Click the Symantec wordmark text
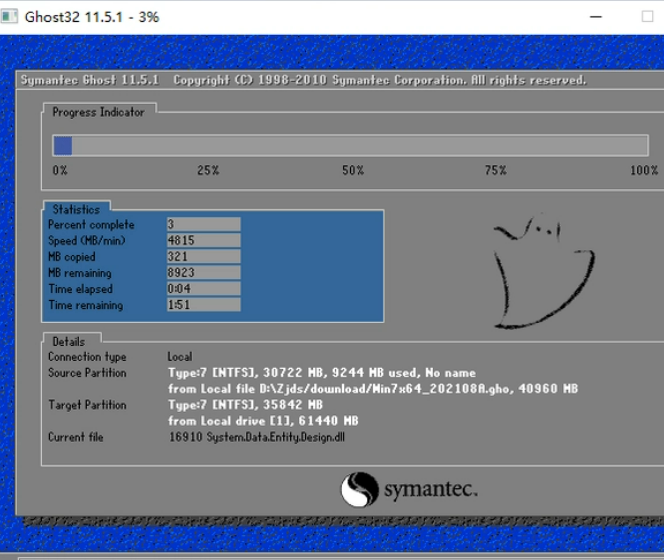 tap(430, 490)
